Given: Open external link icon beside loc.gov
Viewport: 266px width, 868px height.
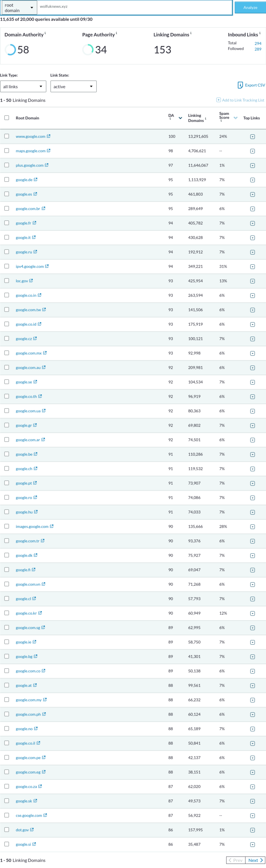Looking at the screenshot, I should click(x=31, y=281).
